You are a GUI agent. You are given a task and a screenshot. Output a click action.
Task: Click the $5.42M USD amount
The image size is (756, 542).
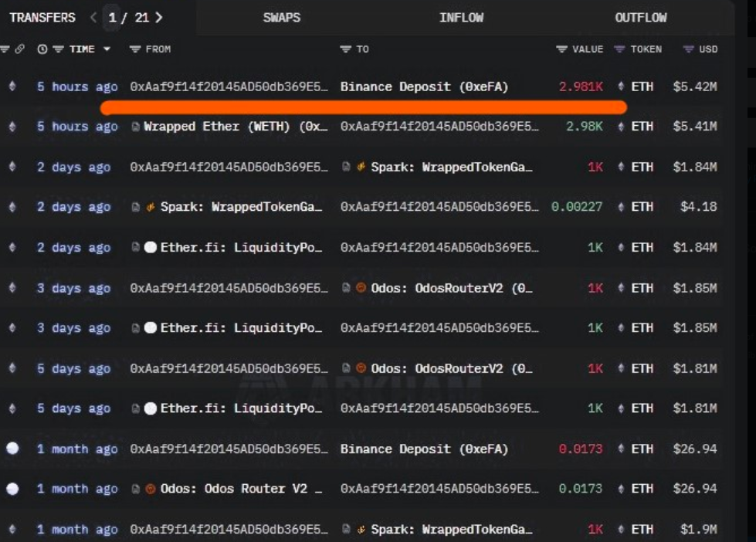click(x=695, y=86)
